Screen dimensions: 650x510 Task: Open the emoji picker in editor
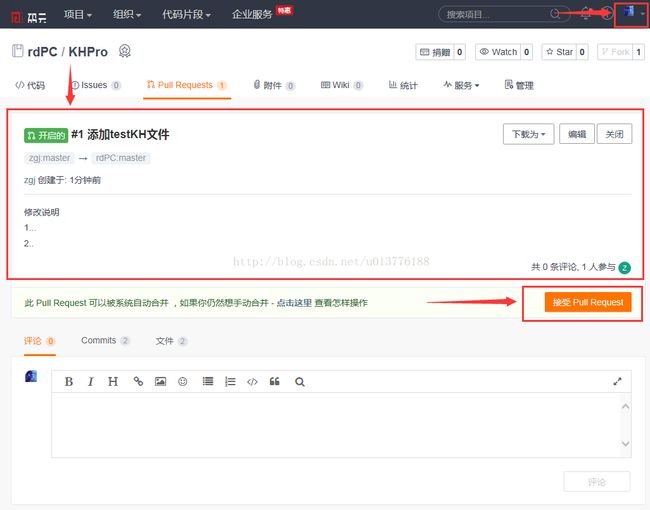pyautogui.click(x=182, y=381)
